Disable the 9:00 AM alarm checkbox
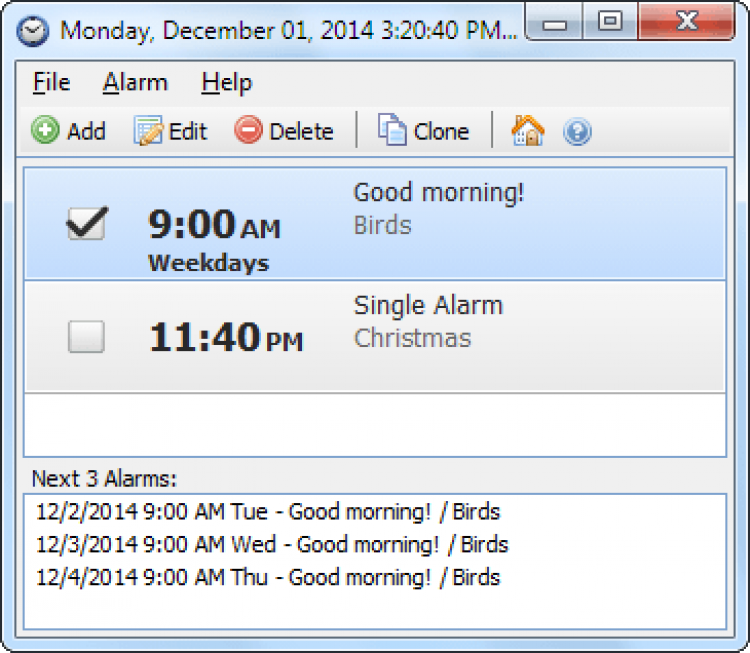This screenshot has height=653, width=750. pyautogui.click(x=86, y=223)
